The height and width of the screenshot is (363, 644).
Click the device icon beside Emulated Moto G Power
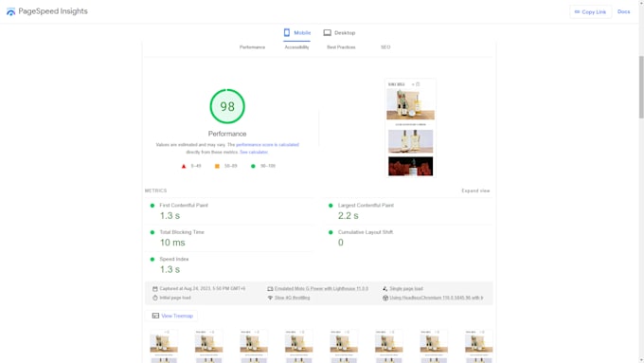[270, 289]
